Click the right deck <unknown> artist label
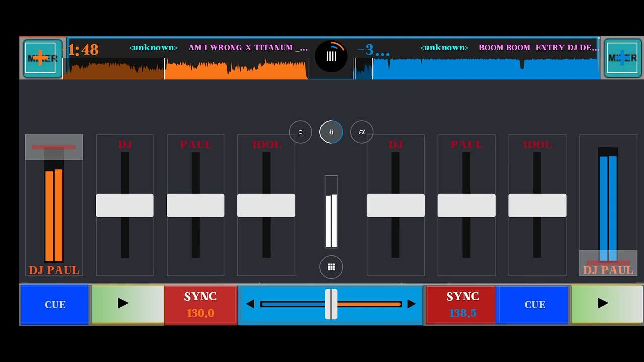Image resolution: width=644 pixels, height=362 pixels. pos(444,48)
